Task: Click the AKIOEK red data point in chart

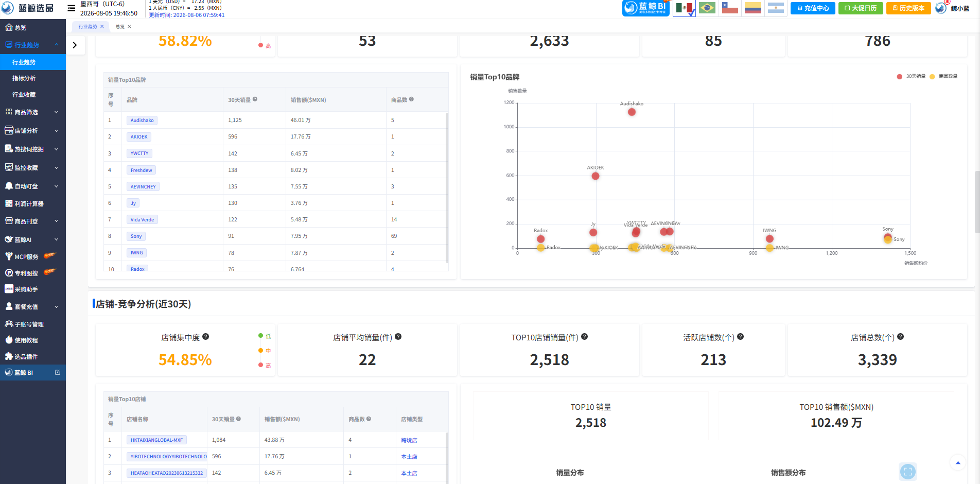Action: (x=596, y=176)
